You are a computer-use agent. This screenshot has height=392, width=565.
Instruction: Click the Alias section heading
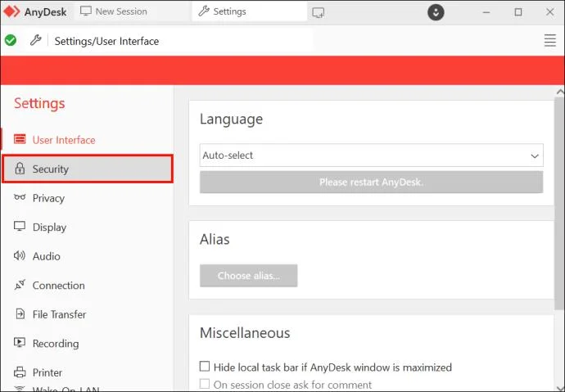tap(215, 240)
